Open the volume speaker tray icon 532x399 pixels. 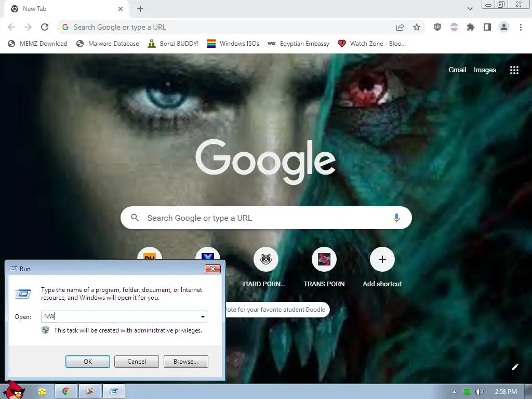click(x=480, y=392)
